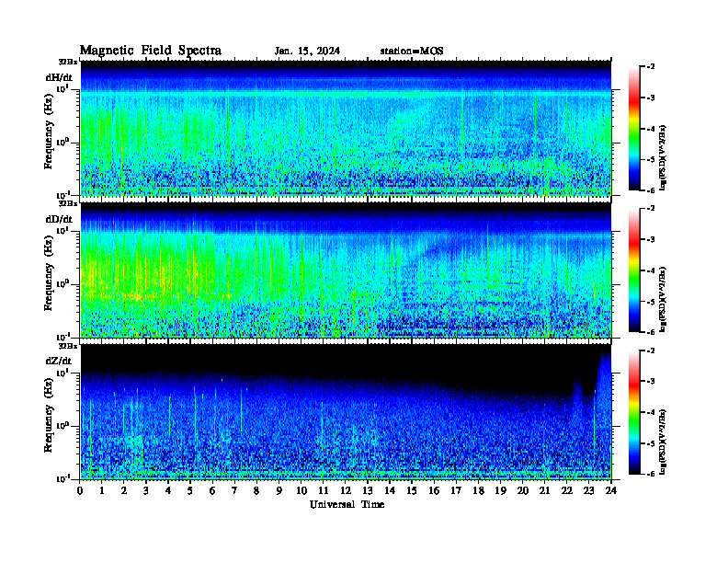The width and height of the screenshot is (728, 563).
Task: Click the 'dH/dt' panel label
Action: (59, 77)
